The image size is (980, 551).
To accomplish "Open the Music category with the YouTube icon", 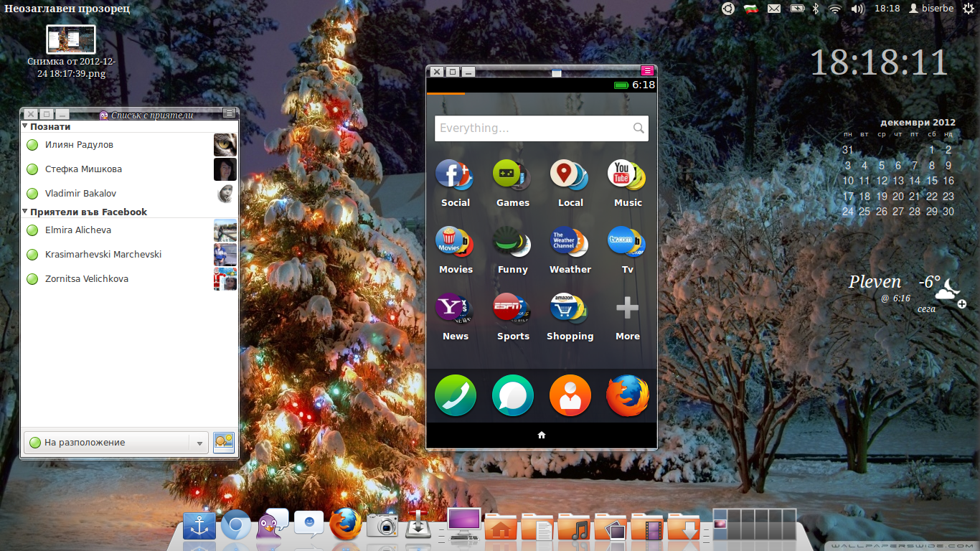I will [x=627, y=175].
